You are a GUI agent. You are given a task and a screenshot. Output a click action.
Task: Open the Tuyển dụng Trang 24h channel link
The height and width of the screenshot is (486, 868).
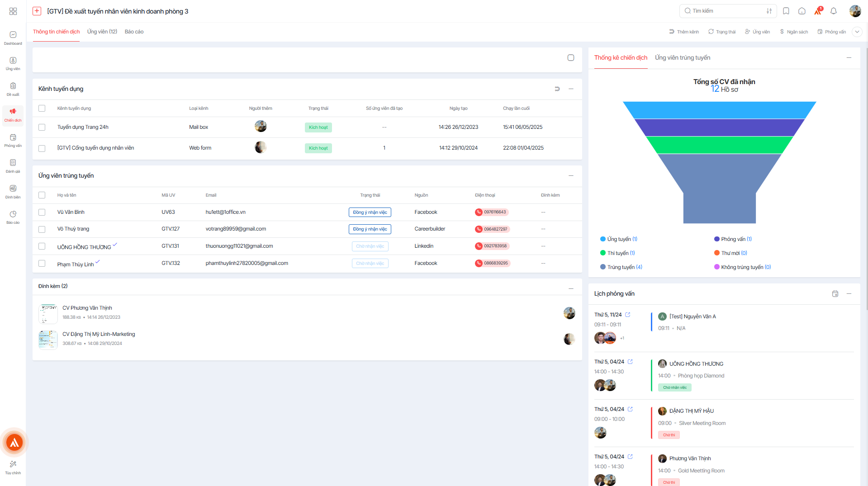(83, 127)
